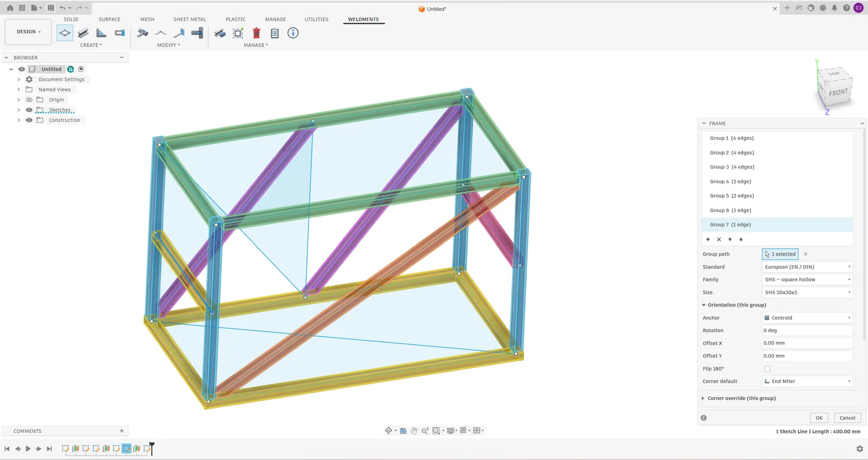This screenshot has width=868, height=460.
Task: Open the notifications bell icon
Action: point(834,8)
